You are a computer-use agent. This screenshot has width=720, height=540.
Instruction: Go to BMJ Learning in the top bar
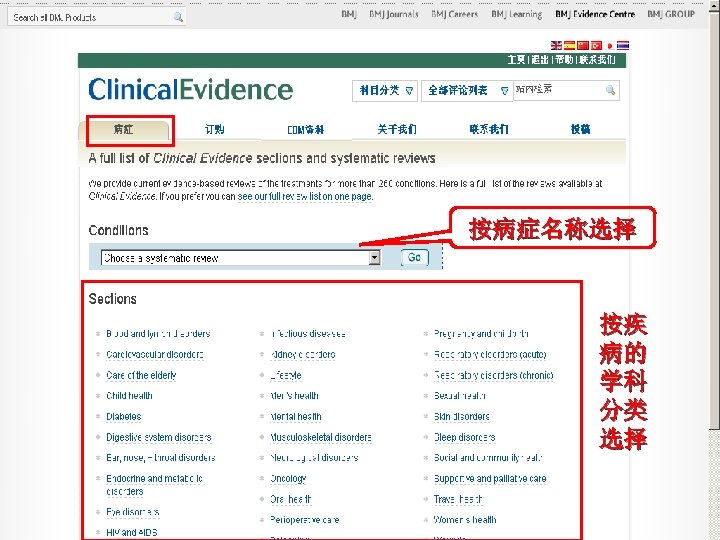pos(517,14)
